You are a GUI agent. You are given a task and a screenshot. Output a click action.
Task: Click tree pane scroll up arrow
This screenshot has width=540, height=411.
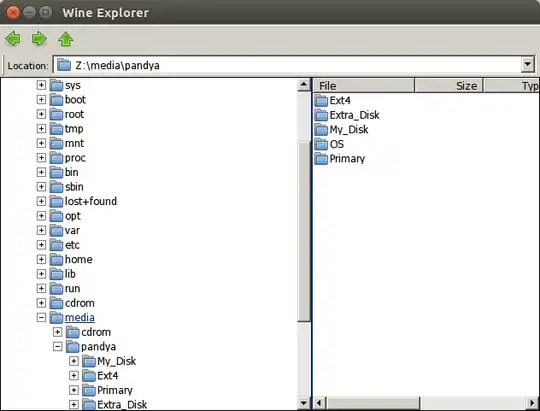pyautogui.click(x=304, y=84)
